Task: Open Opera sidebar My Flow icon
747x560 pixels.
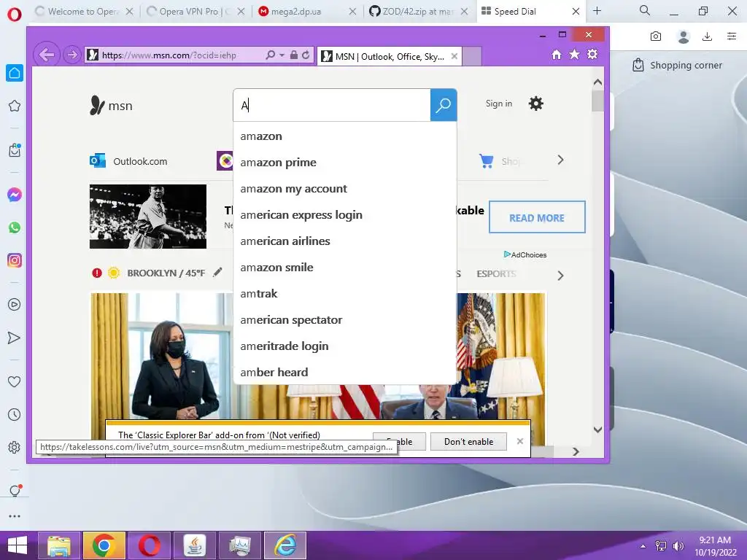Action: tap(15, 338)
